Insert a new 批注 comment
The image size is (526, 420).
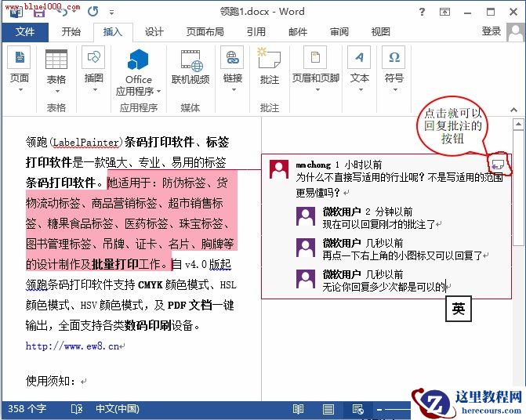tap(270, 66)
